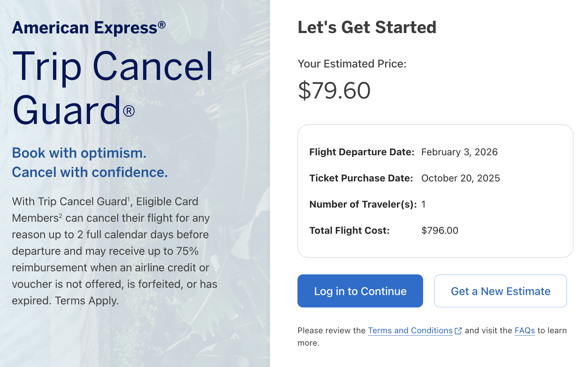Click the Flight Departure Date label
Screen dimensions: 588x367
(x=361, y=152)
